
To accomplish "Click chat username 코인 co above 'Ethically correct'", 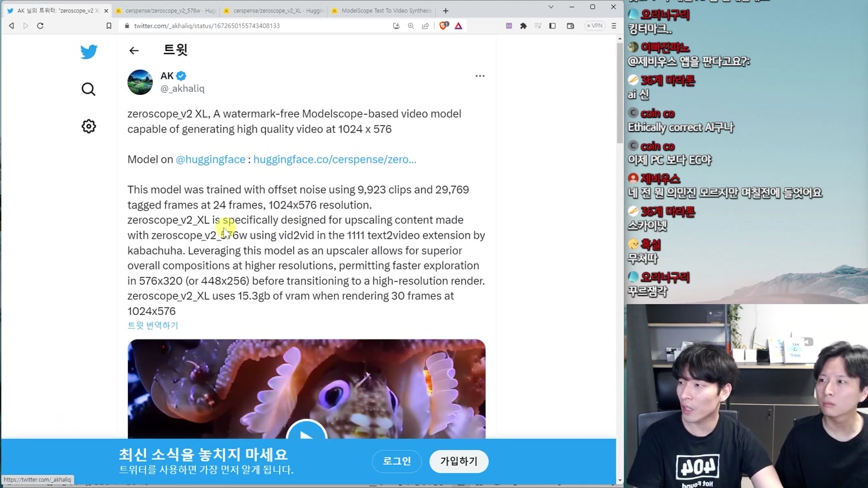I will pyautogui.click(x=657, y=114).
